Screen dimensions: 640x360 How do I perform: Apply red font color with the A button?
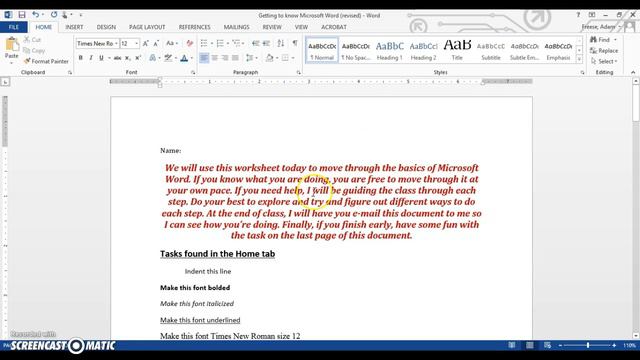click(x=184, y=58)
